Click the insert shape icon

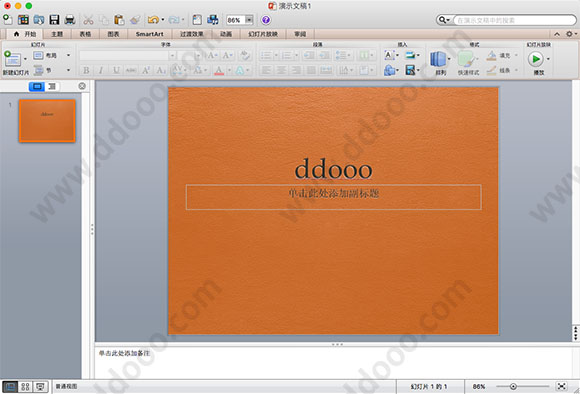(389, 70)
